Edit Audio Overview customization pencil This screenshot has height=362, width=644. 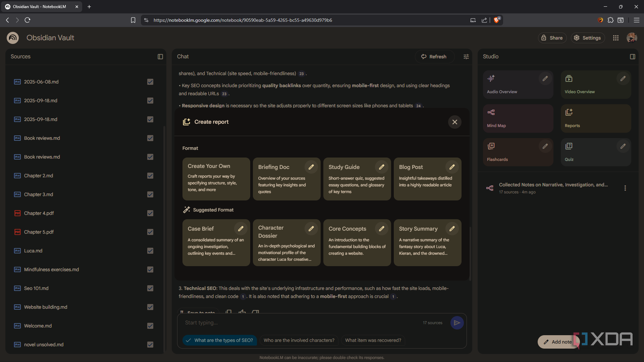pyautogui.click(x=545, y=78)
